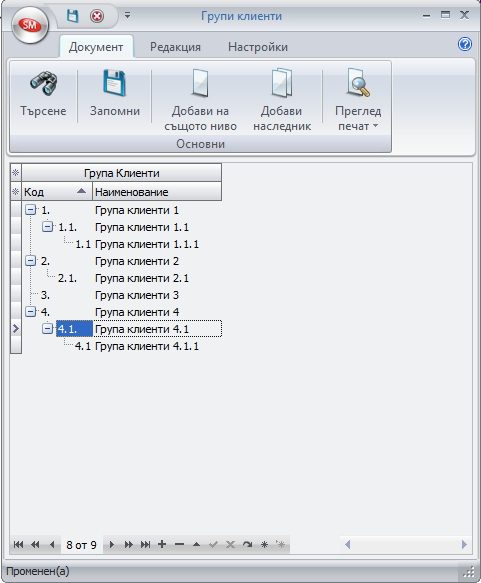
Task: Click the Търсене binoculars icon
Action: tap(43, 83)
